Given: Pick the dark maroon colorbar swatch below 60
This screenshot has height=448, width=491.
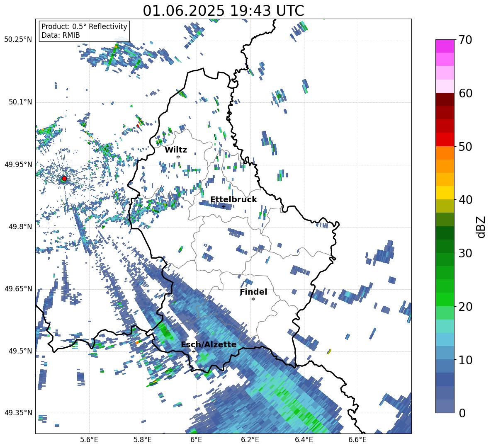Looking at the screenshot, I should 445,99.
